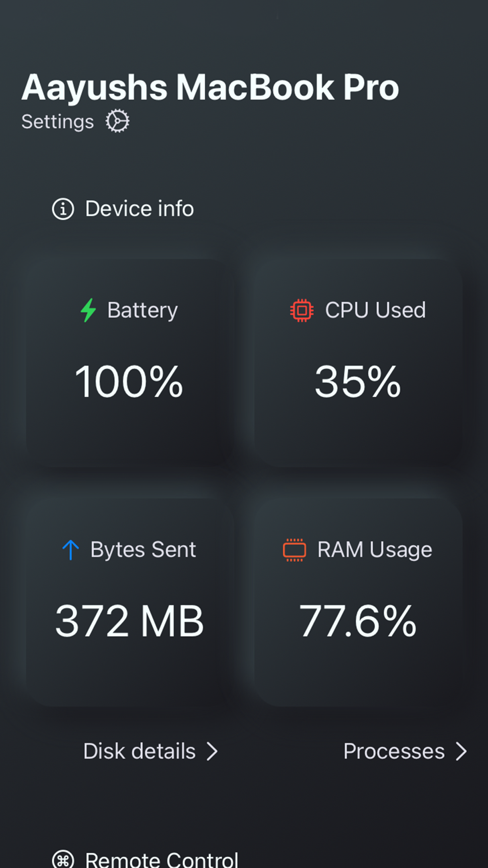Tap the 77.6% RAM usage value
Viewport: 488px width, 868px height.
358,621
